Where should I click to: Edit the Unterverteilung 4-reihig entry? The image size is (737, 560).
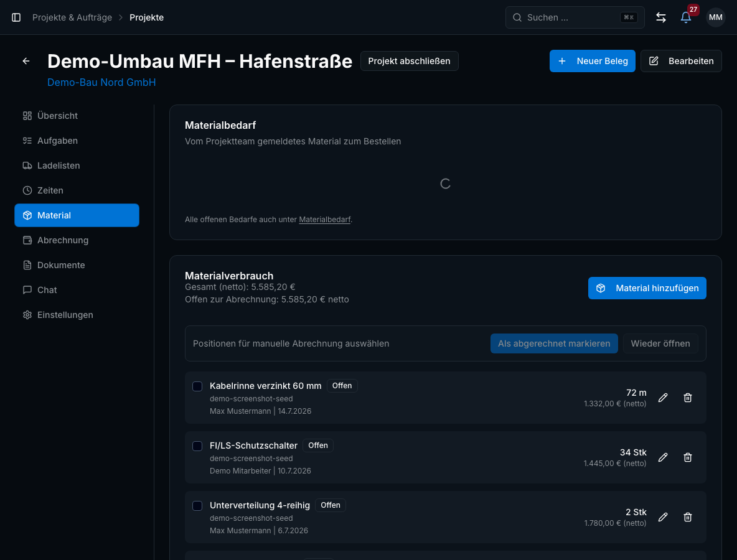coord(663,517)
